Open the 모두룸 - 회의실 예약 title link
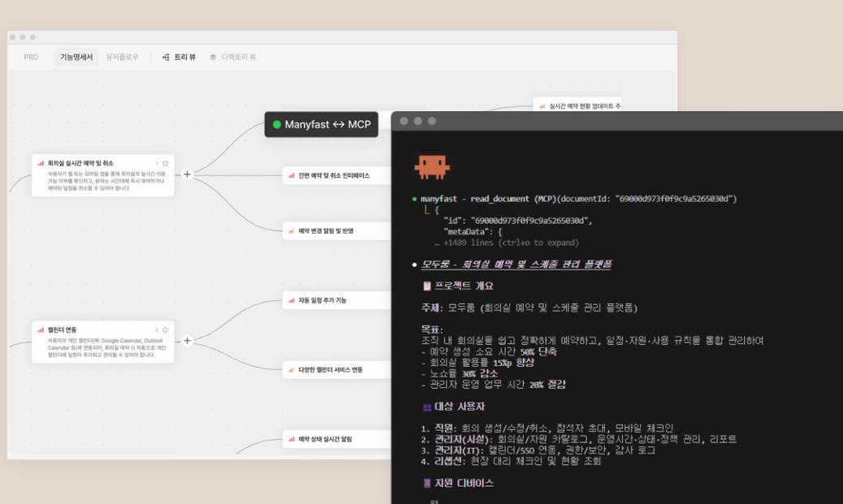The image size is (843, 504). pyautogui.click(x=516, y=265)
